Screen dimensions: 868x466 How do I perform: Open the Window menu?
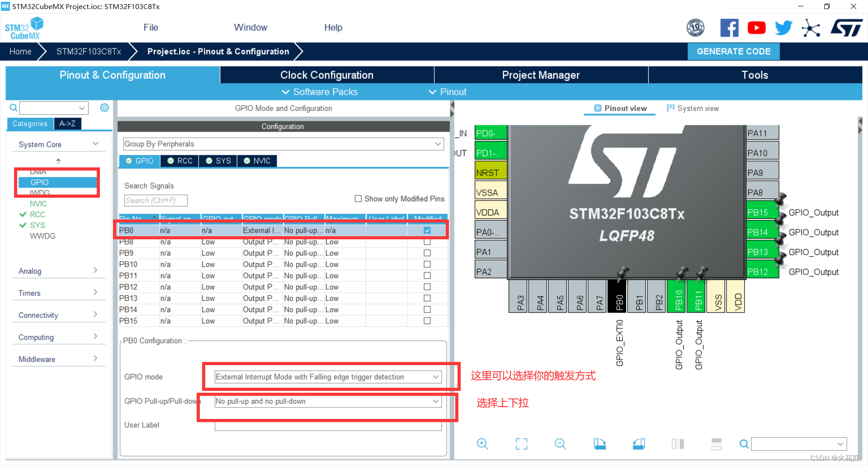click(250, 27)
